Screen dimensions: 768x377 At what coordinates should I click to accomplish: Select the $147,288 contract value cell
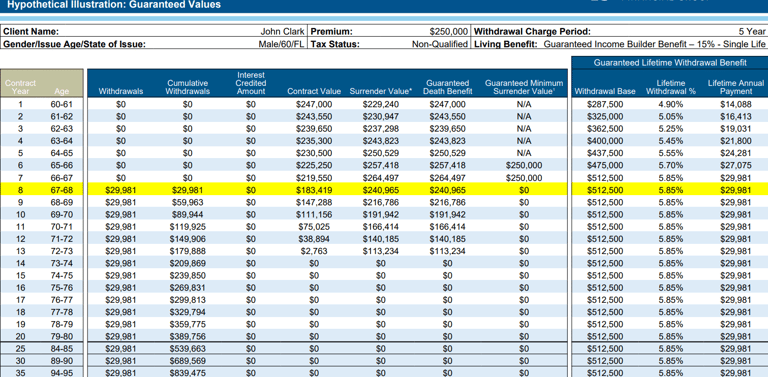314,202
